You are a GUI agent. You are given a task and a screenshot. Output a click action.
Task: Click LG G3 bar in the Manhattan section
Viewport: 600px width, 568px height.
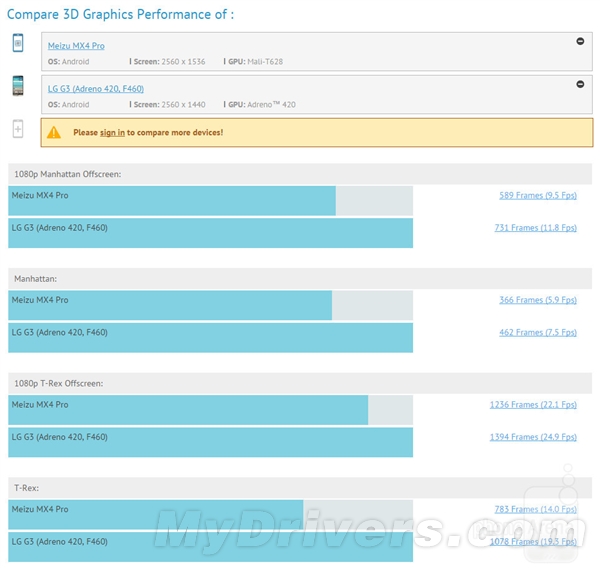tap(210, 338)
